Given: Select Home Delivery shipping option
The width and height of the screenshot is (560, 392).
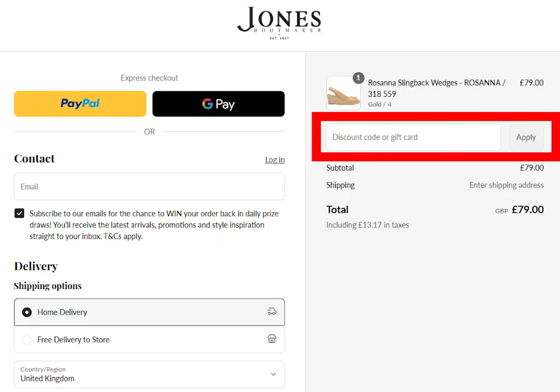Looking at the screenshot, I should pos(150,312).
